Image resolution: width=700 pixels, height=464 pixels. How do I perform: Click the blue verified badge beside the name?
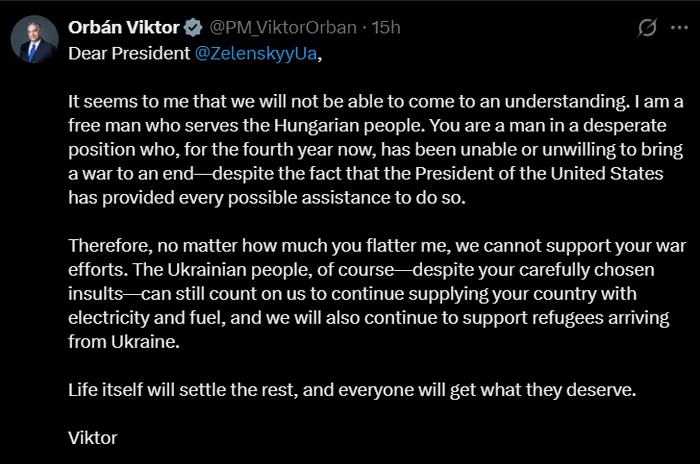(192, 28)
